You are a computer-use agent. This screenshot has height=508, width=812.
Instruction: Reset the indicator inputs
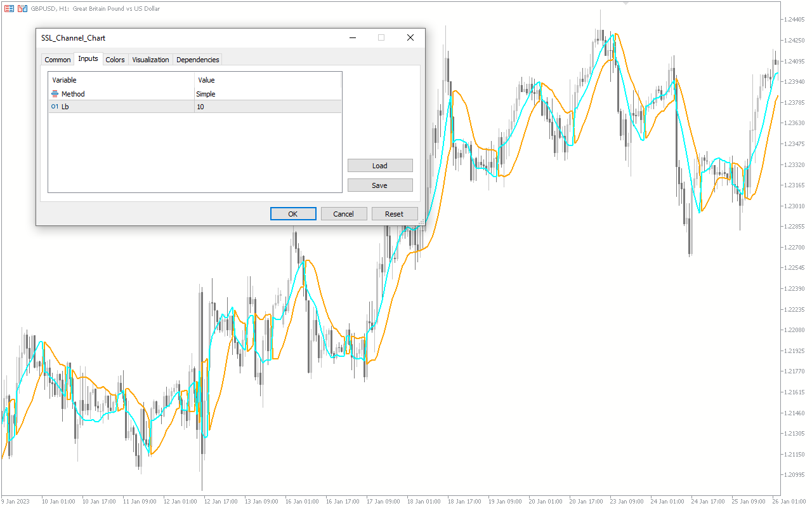click(x=395, y=214)
